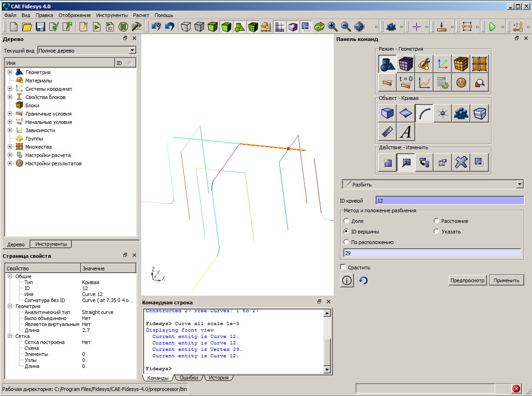The height and width of the screenshot is (396, 532).
Task: Open the Инструменты menu
Action: (x=112, y=15)
